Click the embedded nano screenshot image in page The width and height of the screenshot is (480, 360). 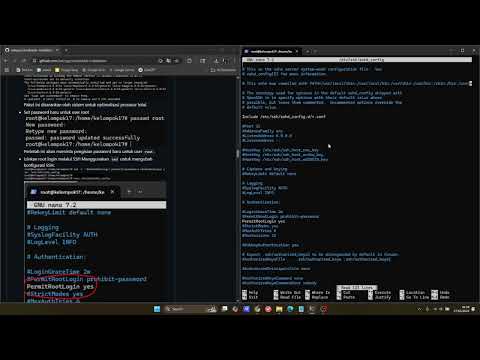click(96, 242)
